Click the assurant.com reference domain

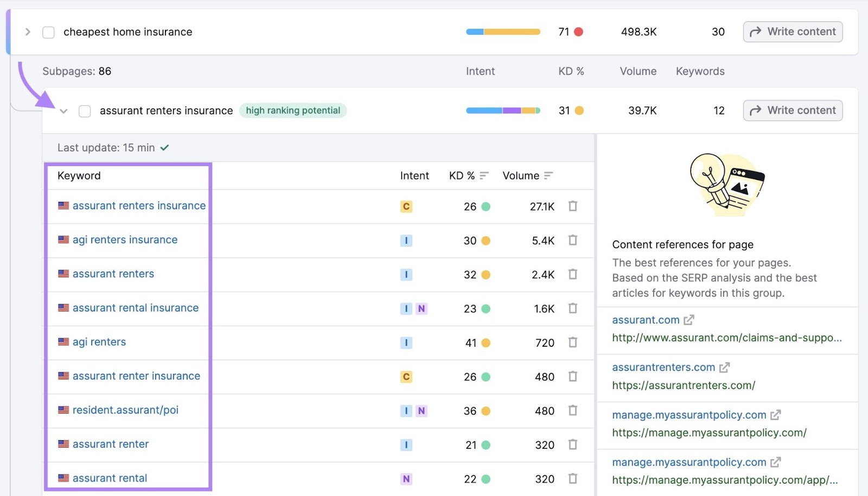[x=646, y=320]
